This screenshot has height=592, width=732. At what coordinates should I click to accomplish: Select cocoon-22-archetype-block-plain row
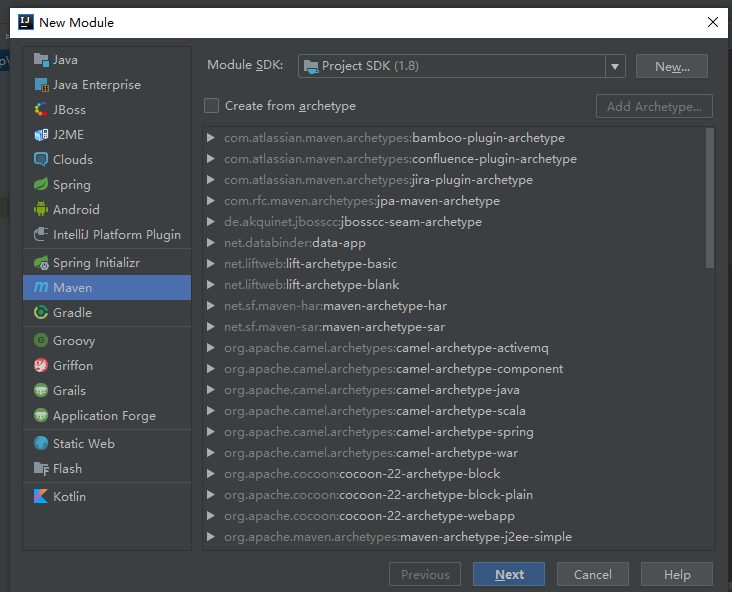coord(454,495)
